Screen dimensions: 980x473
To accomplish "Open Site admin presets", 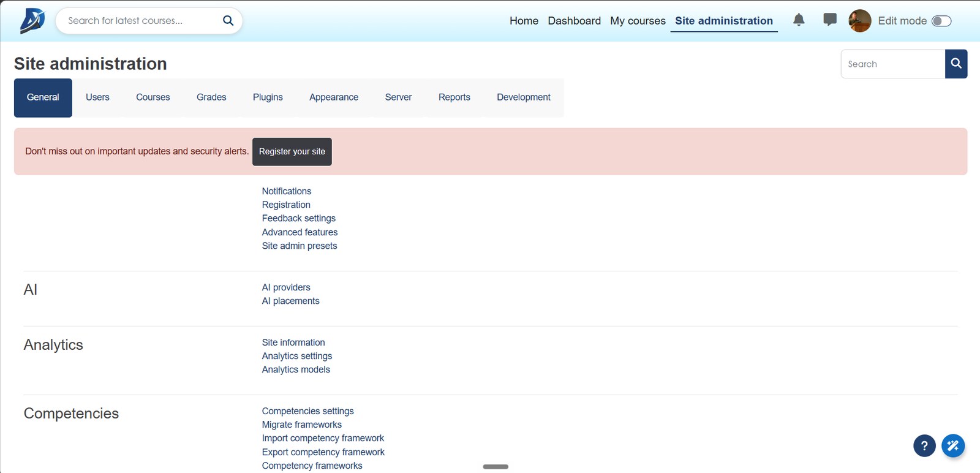I will tap(300, 246).
